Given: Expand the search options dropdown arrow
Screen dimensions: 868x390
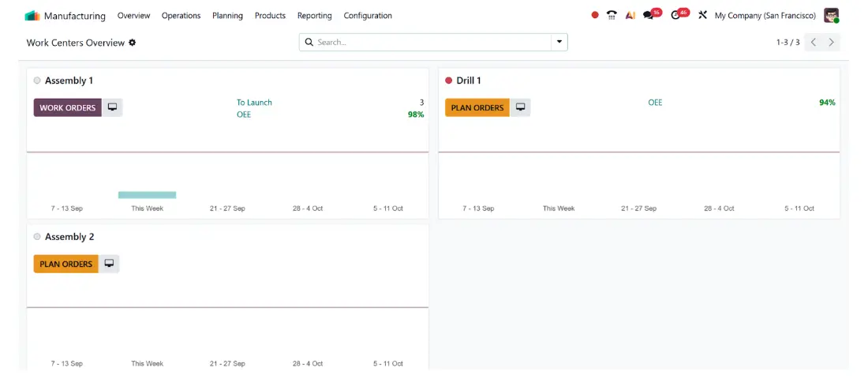Looking at the screenshot, I should point(559,42).
